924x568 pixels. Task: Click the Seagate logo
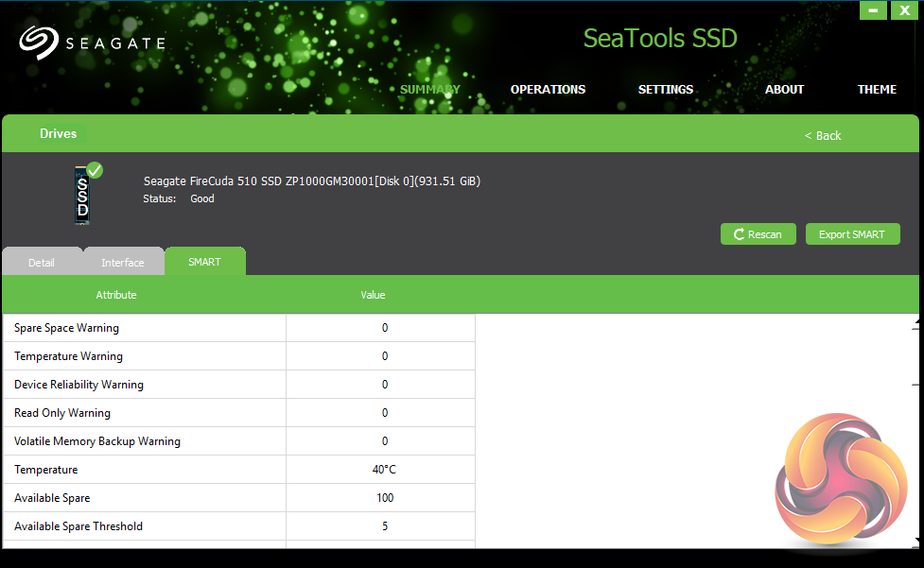(92, 43)
